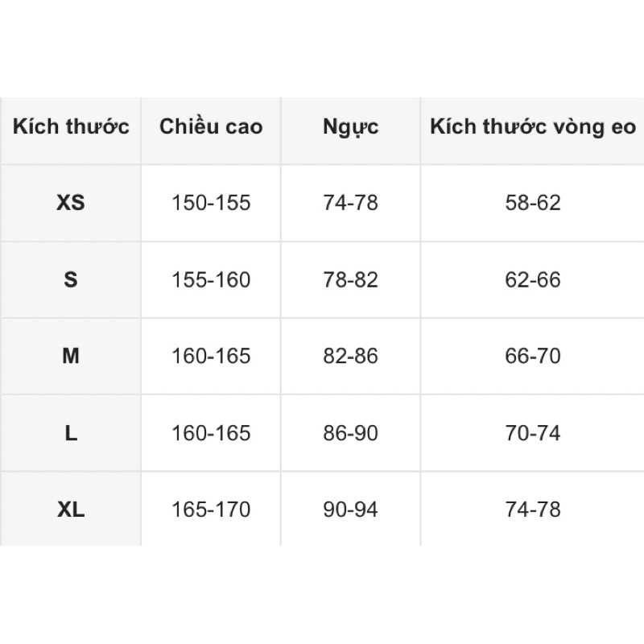Click the 74-78 chest cell for XS
The height and width of the screenshot is (644, 644).
[x=350, y=203]
